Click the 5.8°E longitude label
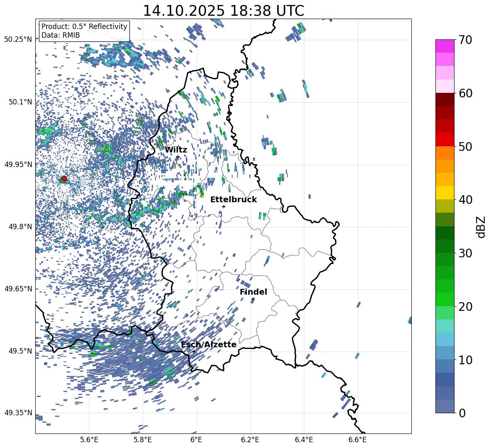491x448 pixels. [143, 440]
